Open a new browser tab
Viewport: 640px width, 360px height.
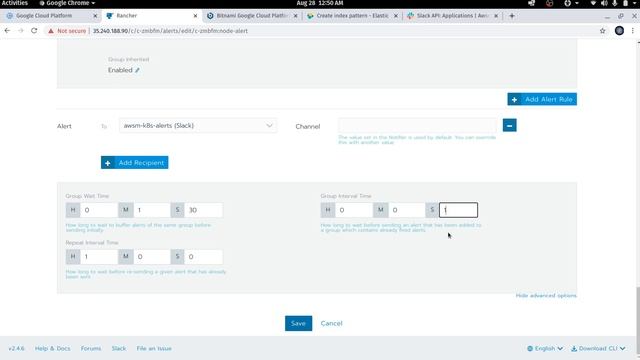512,16
